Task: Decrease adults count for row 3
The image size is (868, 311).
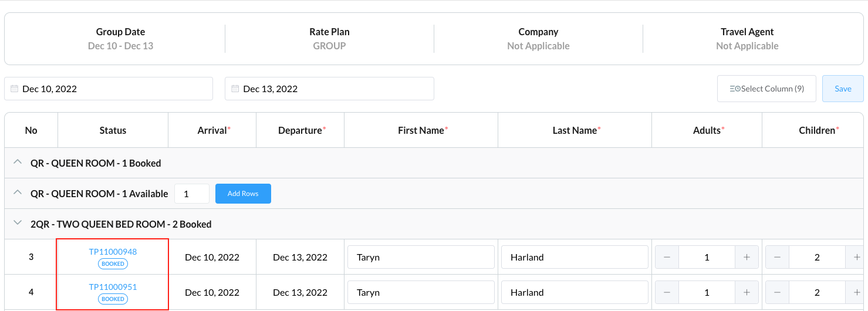Action: pos(667,257)
